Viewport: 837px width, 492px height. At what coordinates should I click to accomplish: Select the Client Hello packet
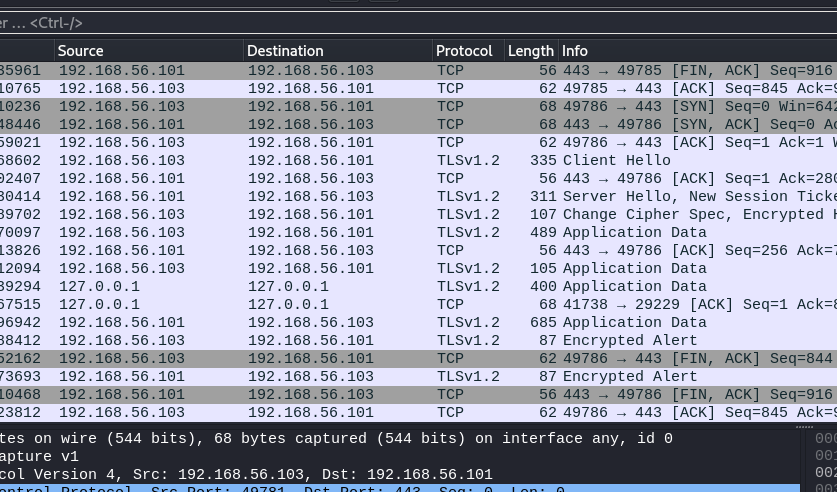tap(418, 161)
